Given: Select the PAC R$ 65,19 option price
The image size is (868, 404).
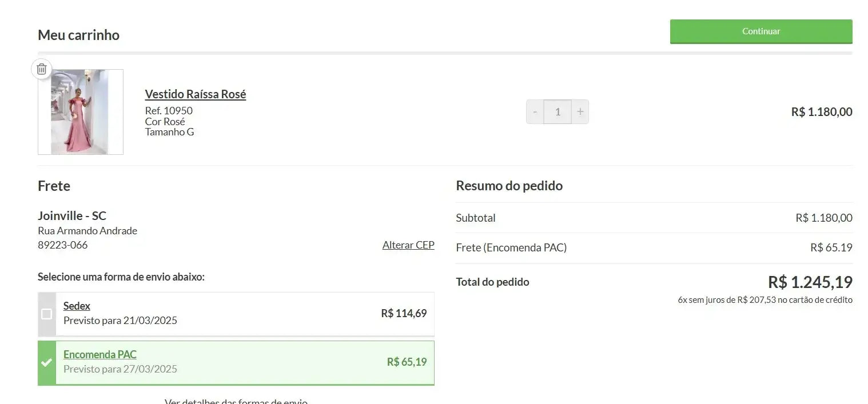Looking at the screenshot, I should [407, 362].
